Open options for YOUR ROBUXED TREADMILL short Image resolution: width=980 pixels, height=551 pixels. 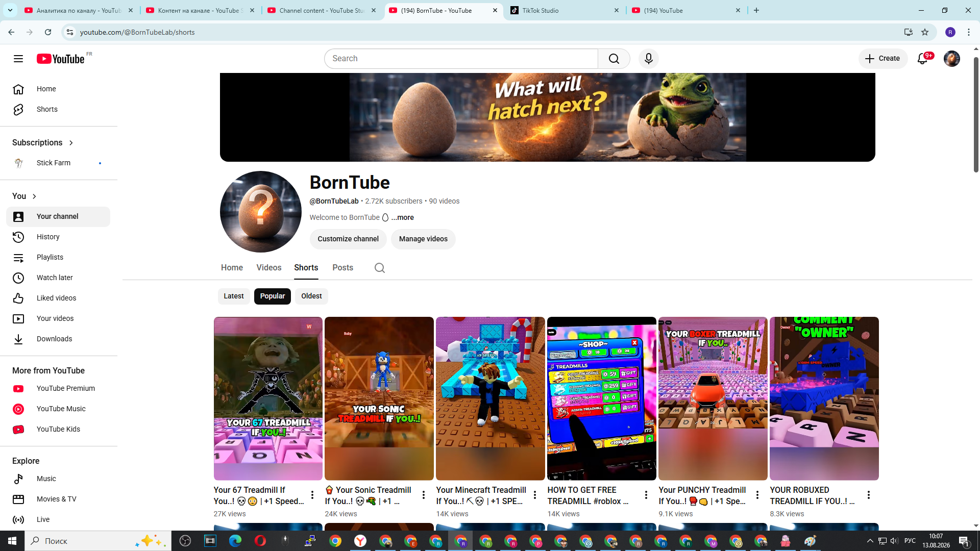(x=869, y=495)
